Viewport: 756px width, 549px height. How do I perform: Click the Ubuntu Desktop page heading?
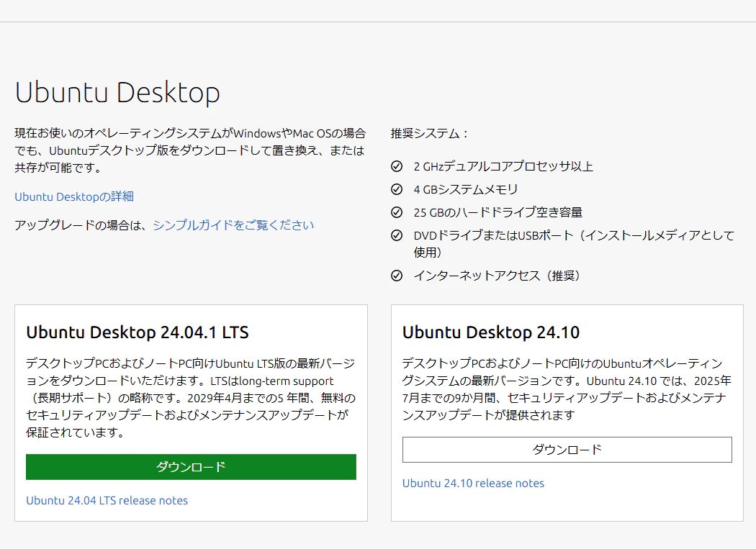[117, 93]
